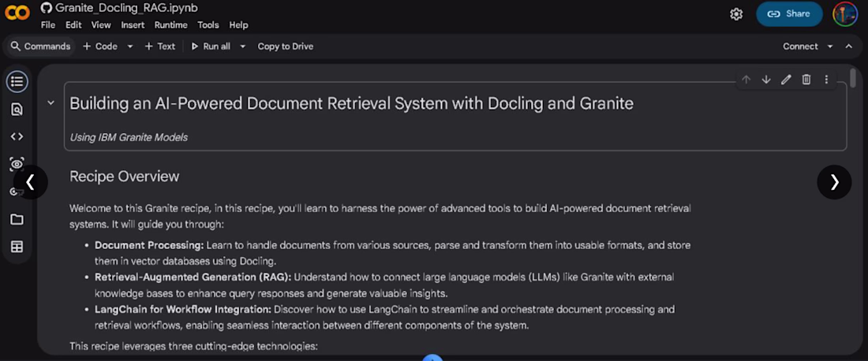Click the 'LangChain for Workflow Integration:' bullet label
The image size is (868, 361).
pos(183,309)
